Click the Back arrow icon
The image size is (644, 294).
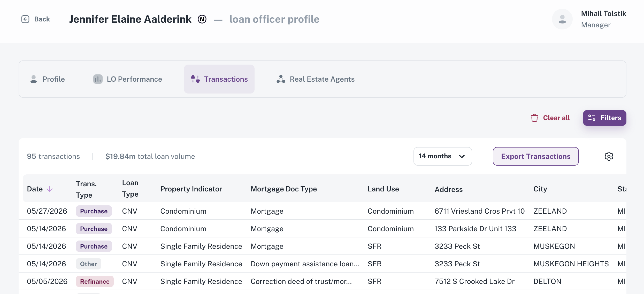(25, 19)
